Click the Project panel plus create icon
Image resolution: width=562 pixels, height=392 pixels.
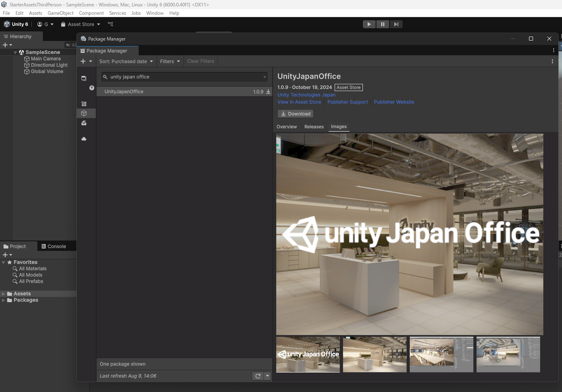pos(5,255)
